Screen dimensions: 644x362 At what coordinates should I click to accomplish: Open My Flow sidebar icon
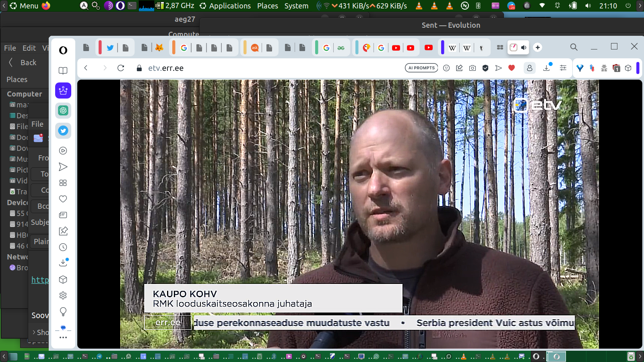[63, 167]
